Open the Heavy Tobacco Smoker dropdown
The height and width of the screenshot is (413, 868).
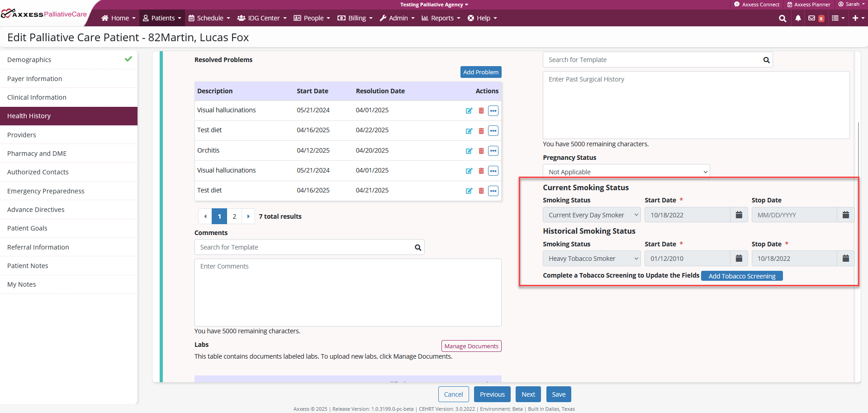coord(592,259)
